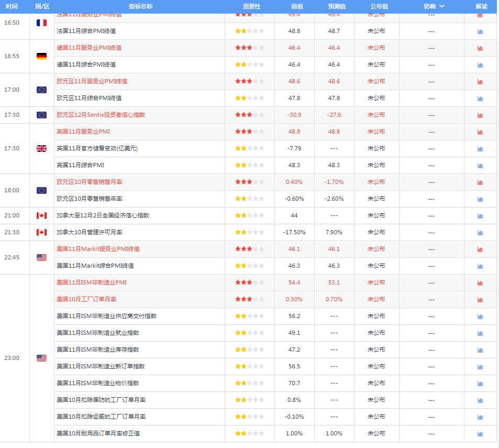The height and width of the screenshot is (448, 499).
Task: Open chart icon for 欧元区10月零售销售月率
Action: [x=480, y=182]
